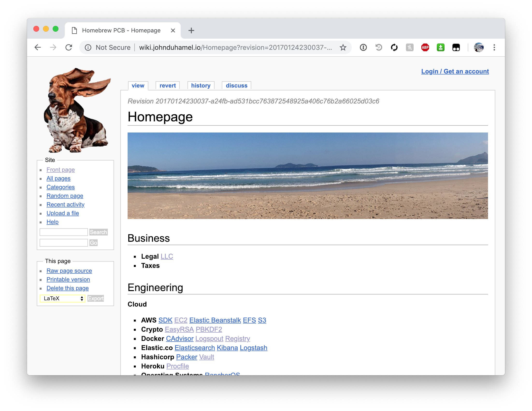This screenshot has width=532, height=411.
Task: Click the Search button in sidebar
Action: pos(98,232)
